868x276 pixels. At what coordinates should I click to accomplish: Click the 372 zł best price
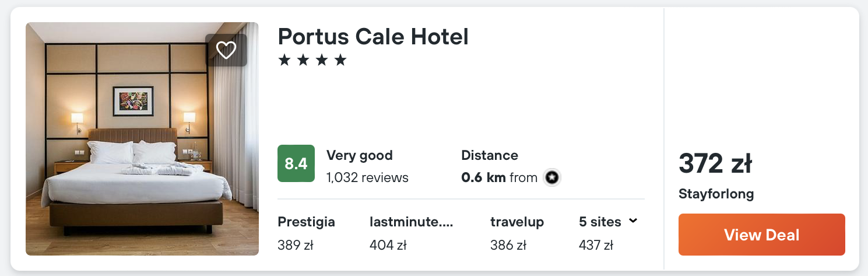[715, 164]
